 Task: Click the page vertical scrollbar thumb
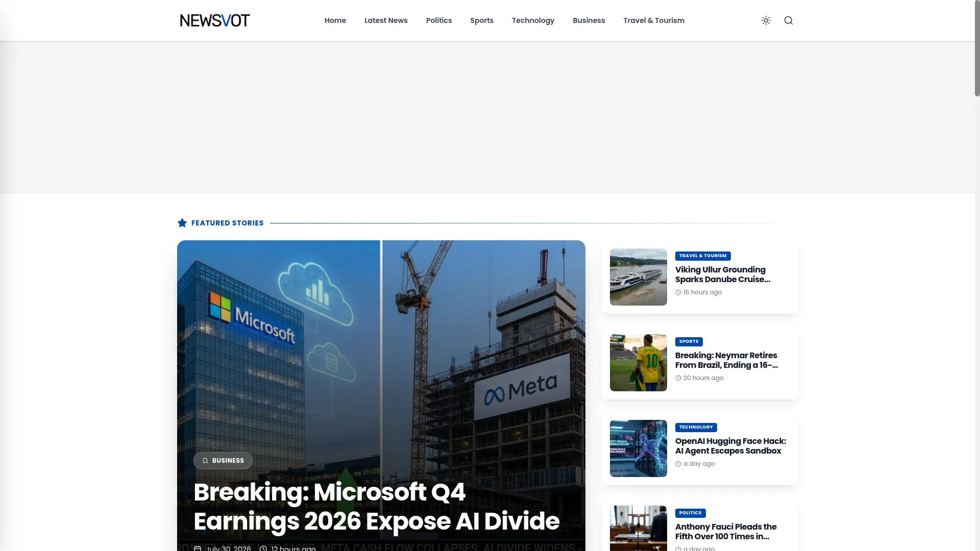click(977, 48)
